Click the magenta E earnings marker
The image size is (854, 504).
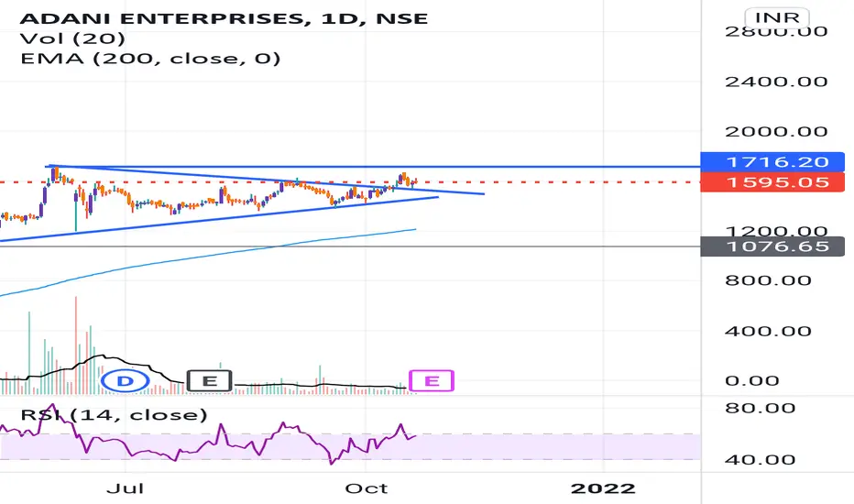432,381
